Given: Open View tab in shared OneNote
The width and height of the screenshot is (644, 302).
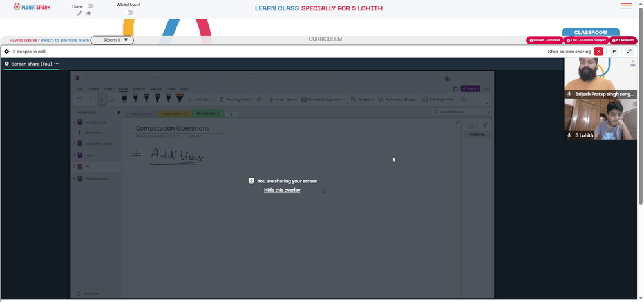Looking at the screenshot, I should click(x=171, y=89).
